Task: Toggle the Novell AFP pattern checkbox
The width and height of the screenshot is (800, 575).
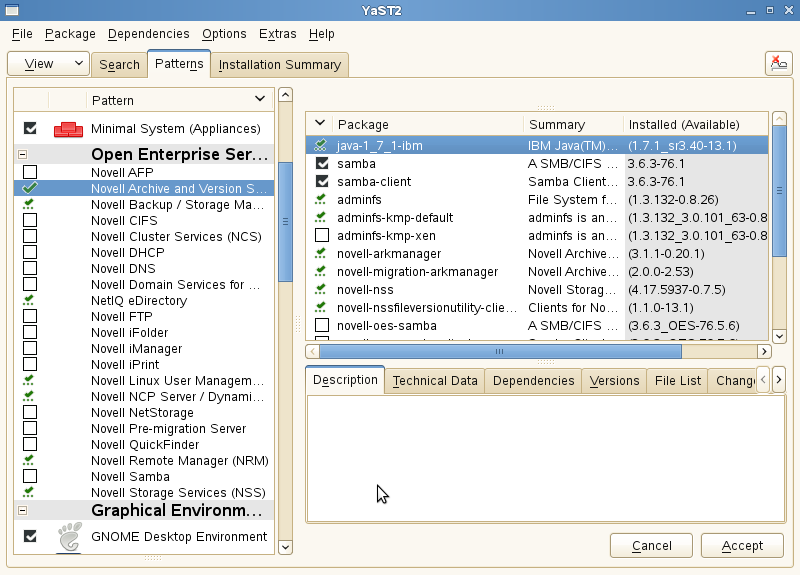Action: [x=30, y=172]
